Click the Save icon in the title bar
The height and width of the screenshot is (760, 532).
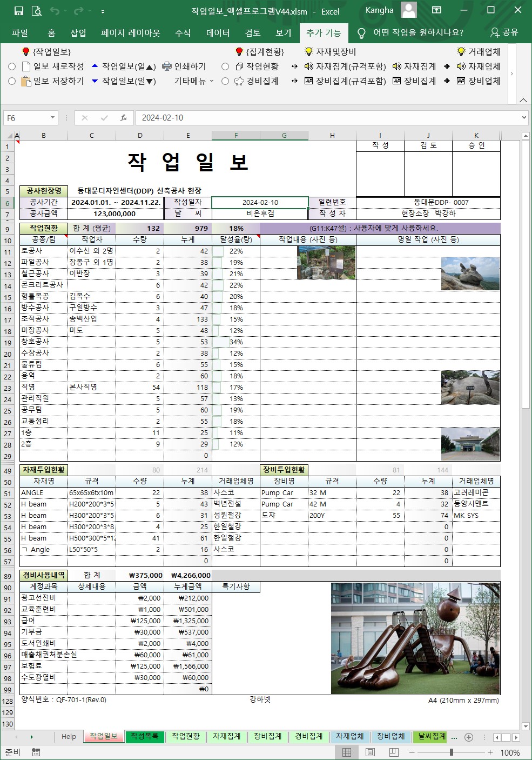(x=19, y=11)
